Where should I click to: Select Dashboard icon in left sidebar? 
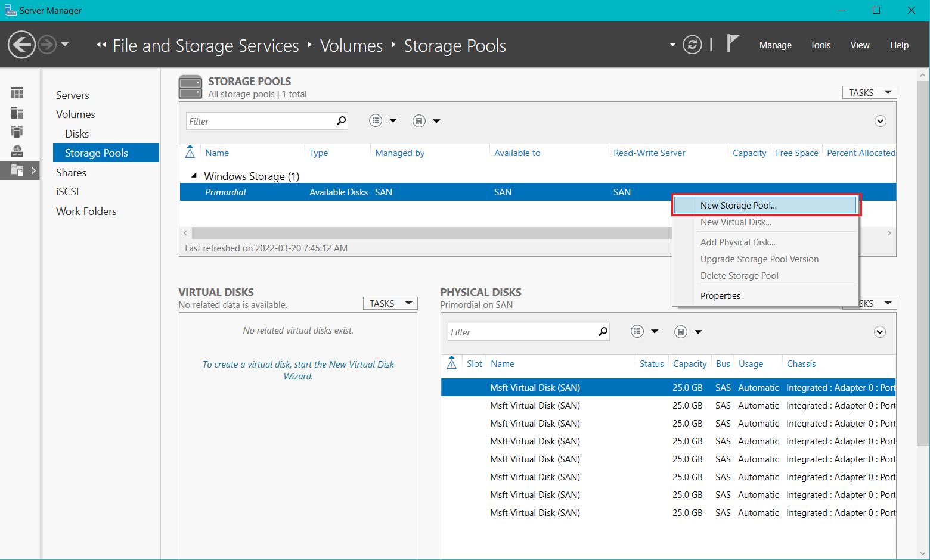(x=17, y=93)
